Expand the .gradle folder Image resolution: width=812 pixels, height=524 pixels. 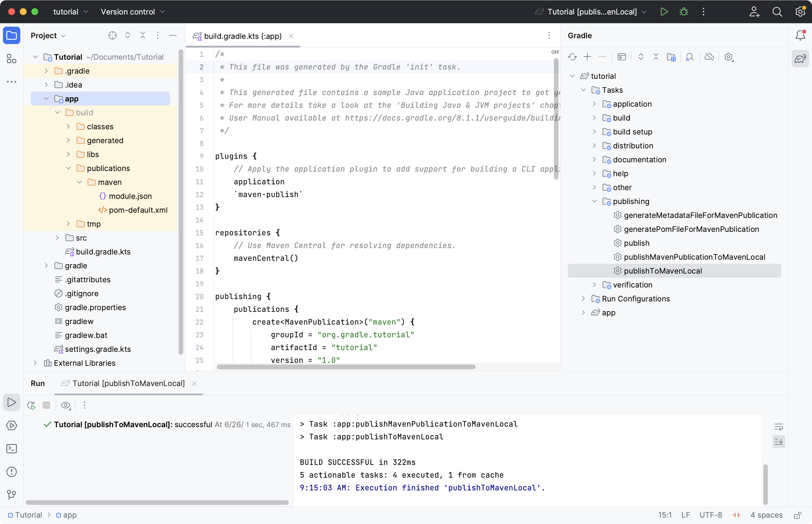(x=46, y=71)
